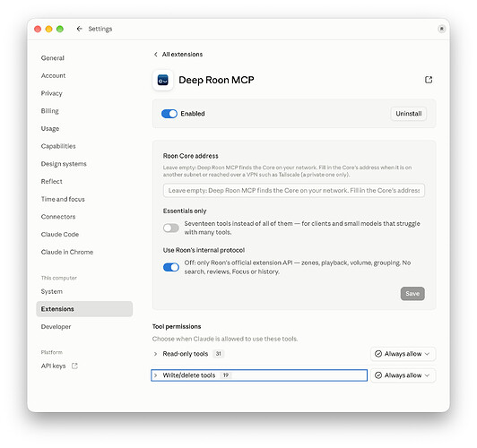Viewport: 477px width, 448px height.
Task: Turn on the Essentials only switch
Action: point(171,228)
